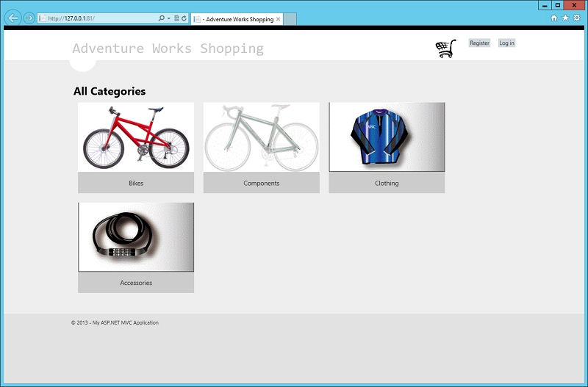Close the browser window
This screenshot has width=588, height=387.
click(x=575, y=5)
